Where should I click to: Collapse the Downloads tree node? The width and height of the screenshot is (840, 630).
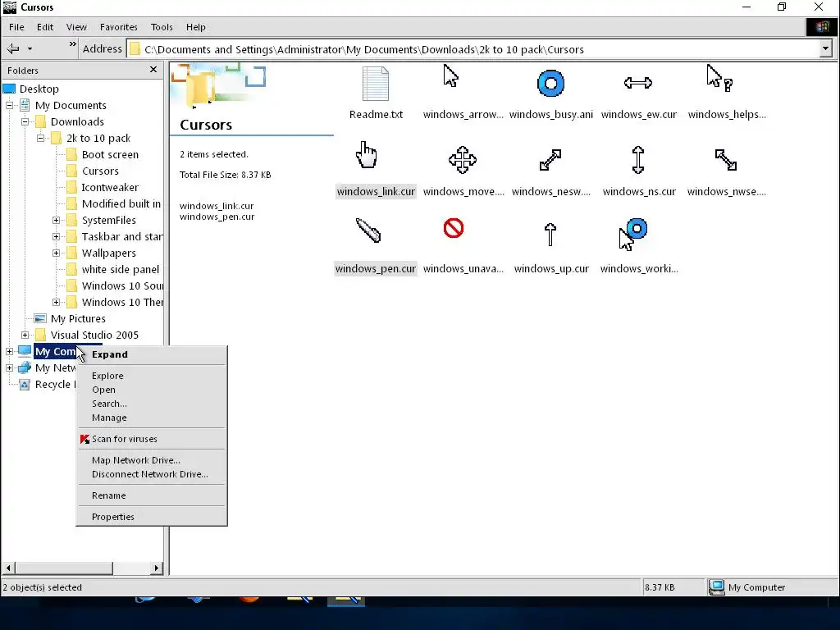click(25, 122)
